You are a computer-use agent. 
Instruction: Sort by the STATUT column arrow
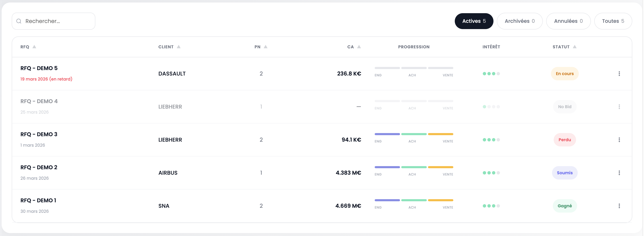(x=575, y=47)
